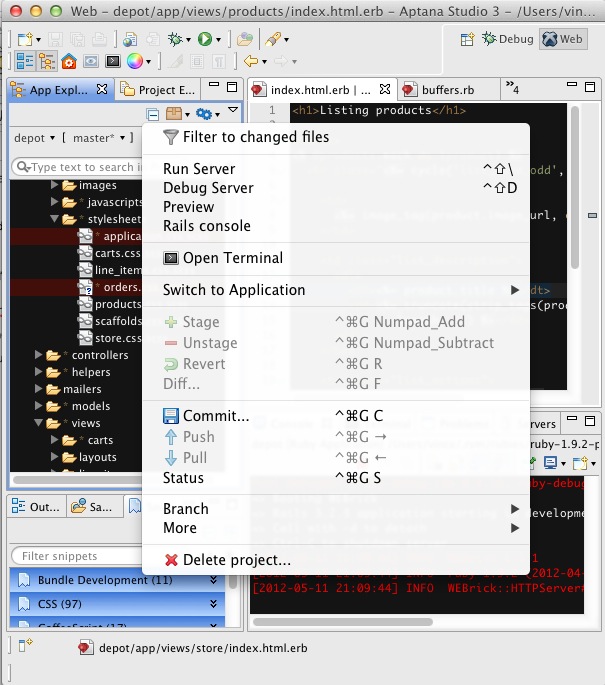Open App Explorer view menu triangle

click(x=233, y=109)
